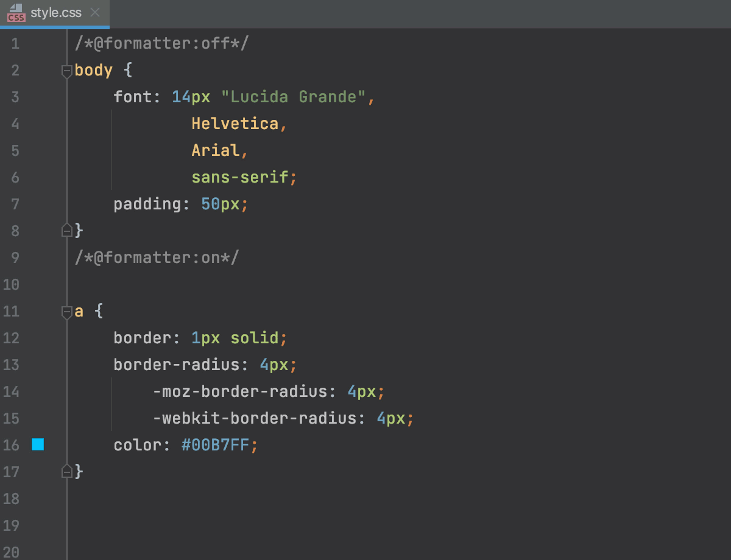Close the style.css tab

(x=94, y=13)
